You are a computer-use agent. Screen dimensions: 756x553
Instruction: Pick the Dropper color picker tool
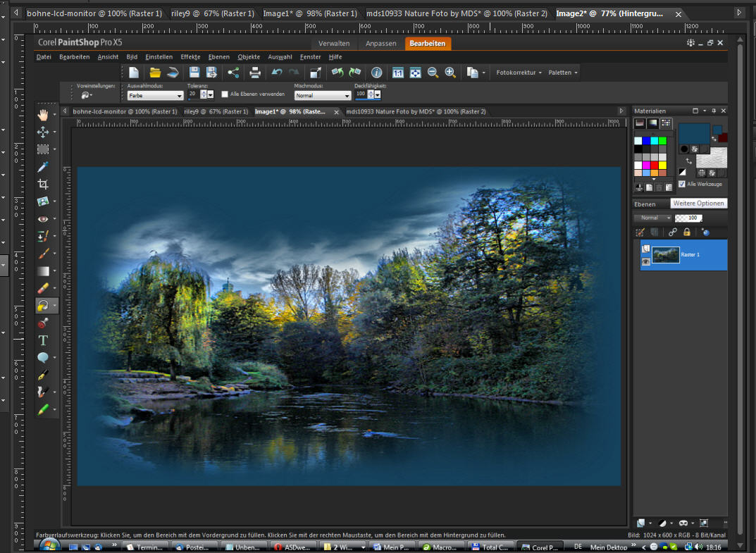pos(43,167)
